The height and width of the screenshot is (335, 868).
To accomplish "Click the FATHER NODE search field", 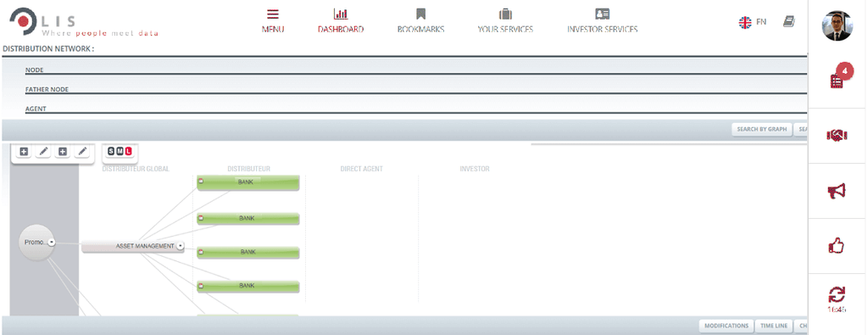I will pyautogui.click(x=415, y=90).
